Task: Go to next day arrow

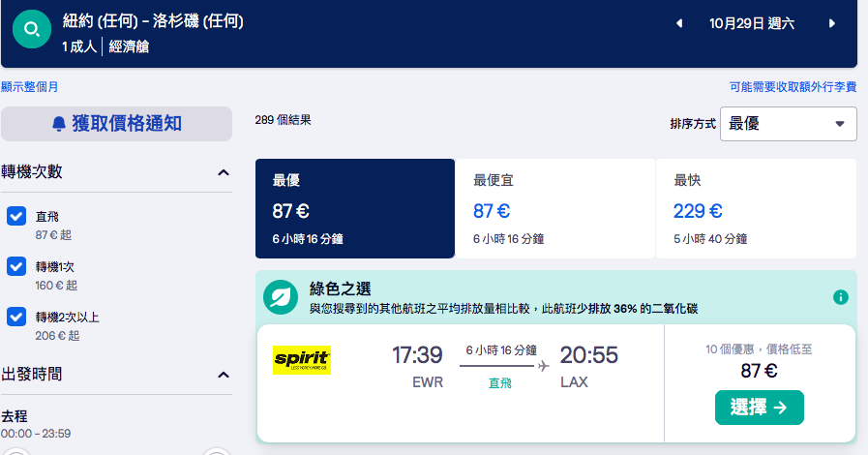Action: pos(831,23)
